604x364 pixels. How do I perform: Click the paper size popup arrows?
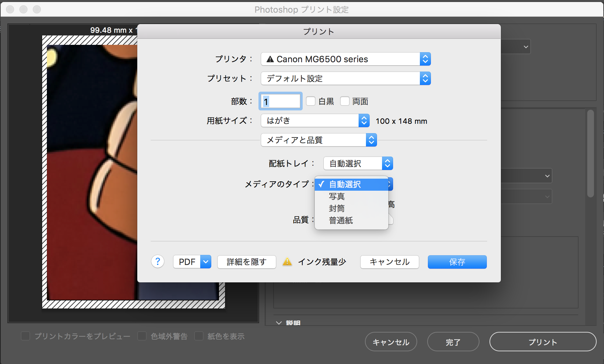point(364,121)
